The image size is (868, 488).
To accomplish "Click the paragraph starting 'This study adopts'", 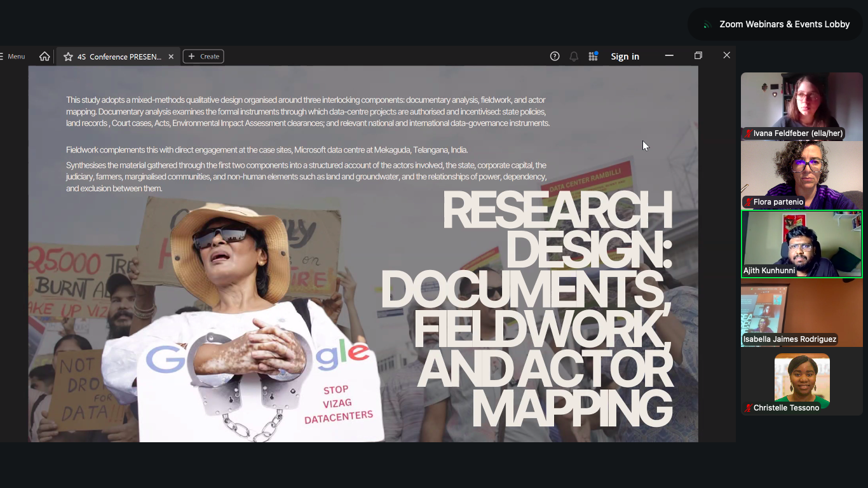I will coord(308,112).
